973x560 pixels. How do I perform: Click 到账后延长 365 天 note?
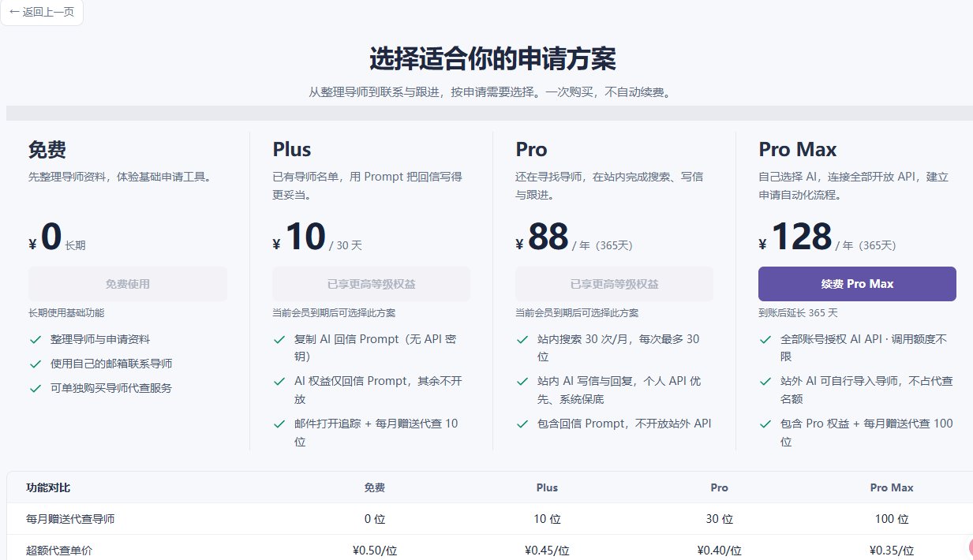coord(798,313)
